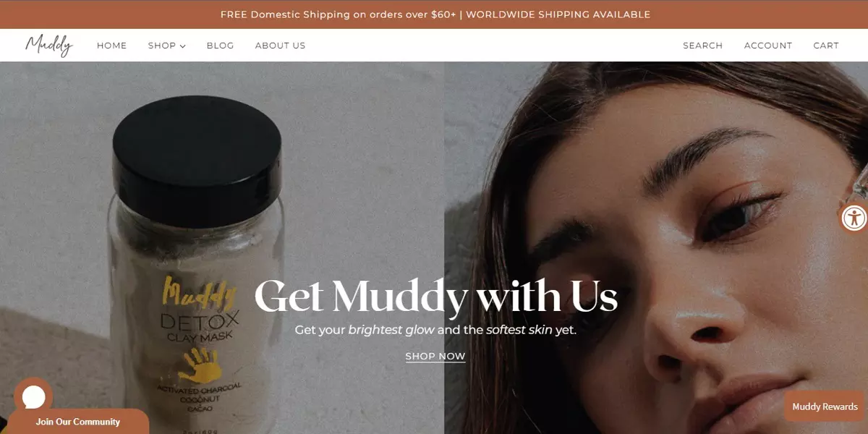Open the BLOG menu item
868x434 pixels.
tap(220, 46)
